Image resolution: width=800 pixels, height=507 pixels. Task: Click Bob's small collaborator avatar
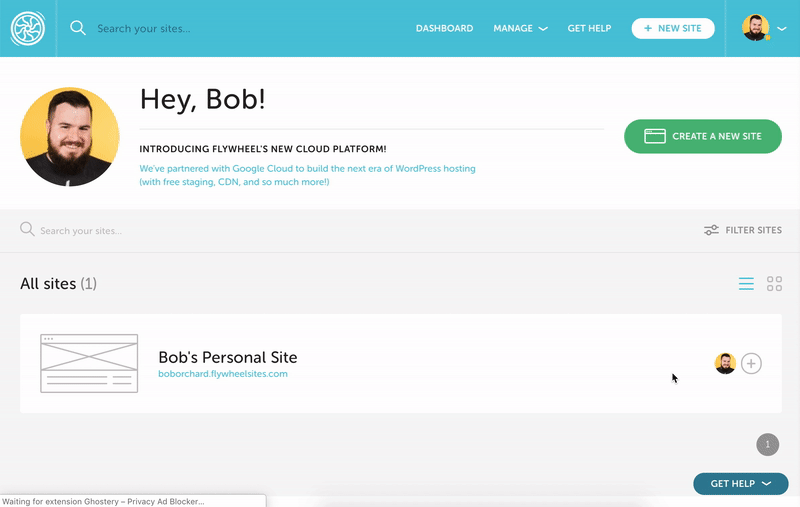point(725,364)
